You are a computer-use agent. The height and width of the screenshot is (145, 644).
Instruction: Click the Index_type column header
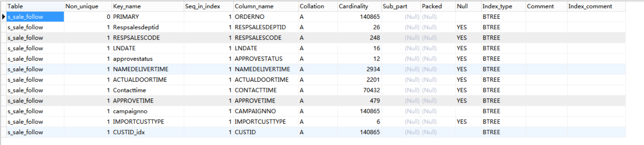[503, 6]
